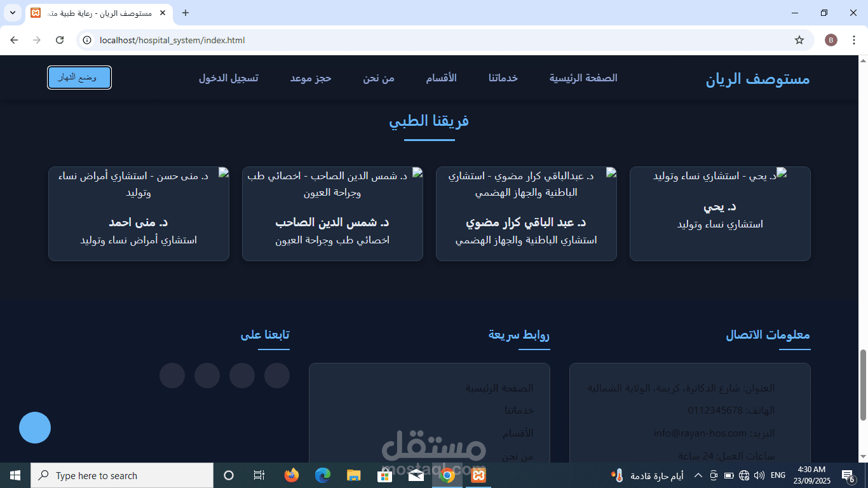Open the weather widget أيام حارة قادمة

(x=648, y=475)
